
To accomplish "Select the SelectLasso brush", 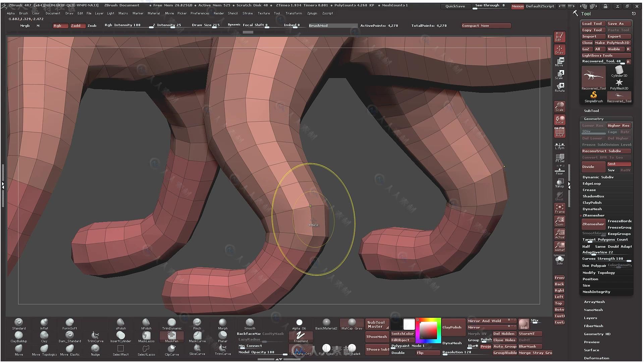I will (146, 350).
